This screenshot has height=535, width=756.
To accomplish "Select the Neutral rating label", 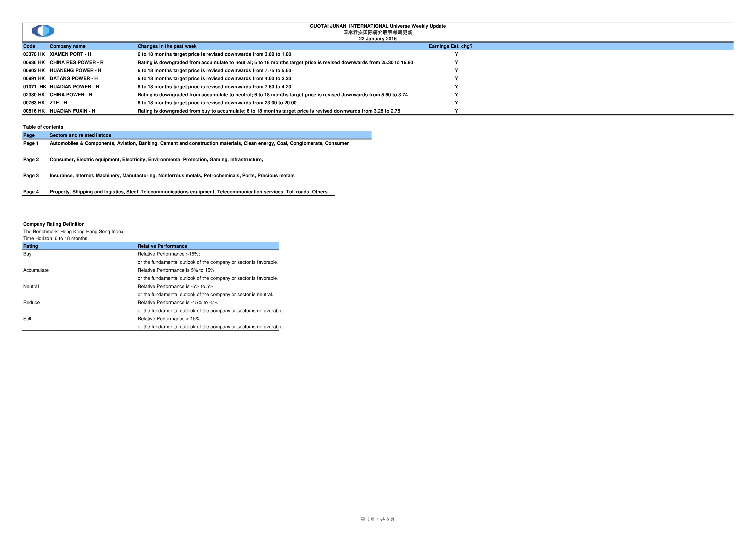I will [x=31, y=287].
